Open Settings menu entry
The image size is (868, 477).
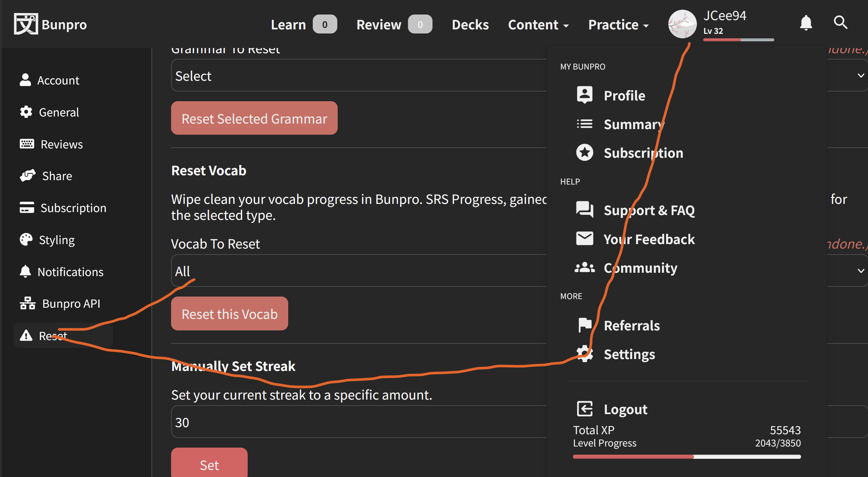tap(629, 354)
